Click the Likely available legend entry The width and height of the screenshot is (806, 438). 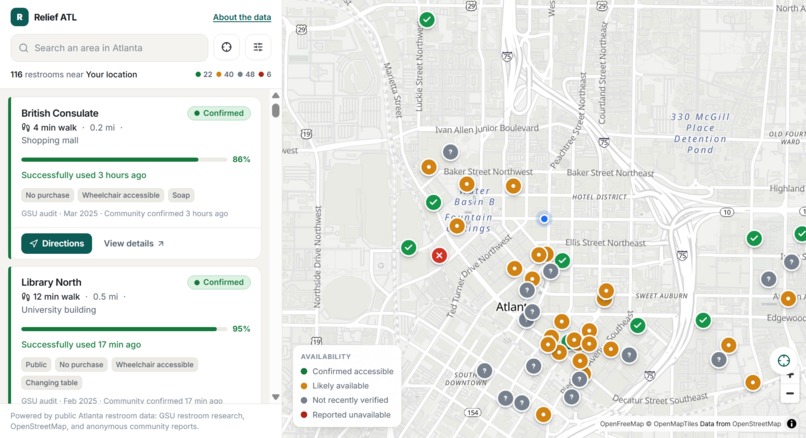point(335,386)
